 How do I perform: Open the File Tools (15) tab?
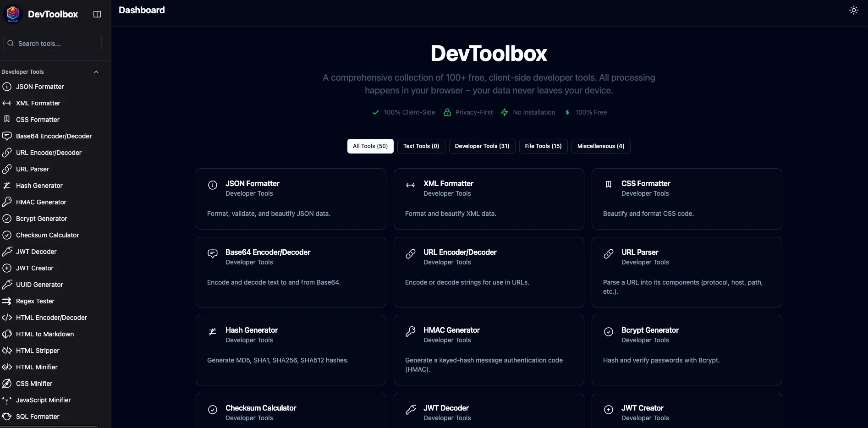click(543, 146)
